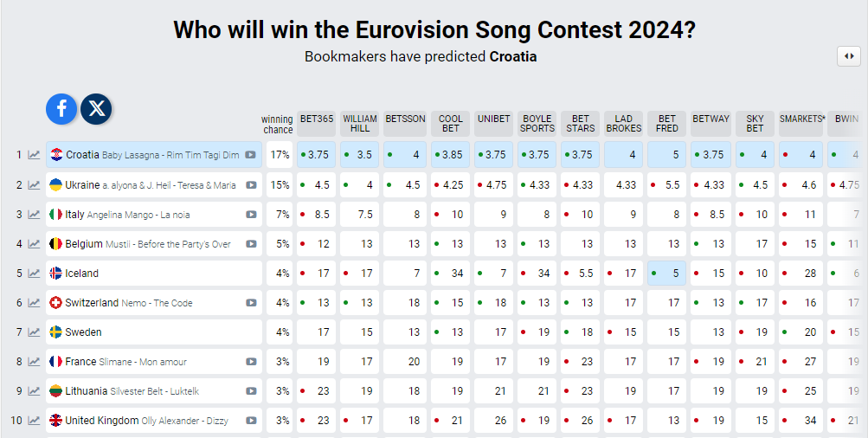Click Croatia's Ladbrokes odds cell
Screen dimensions: 868x438
click(624, 155)
